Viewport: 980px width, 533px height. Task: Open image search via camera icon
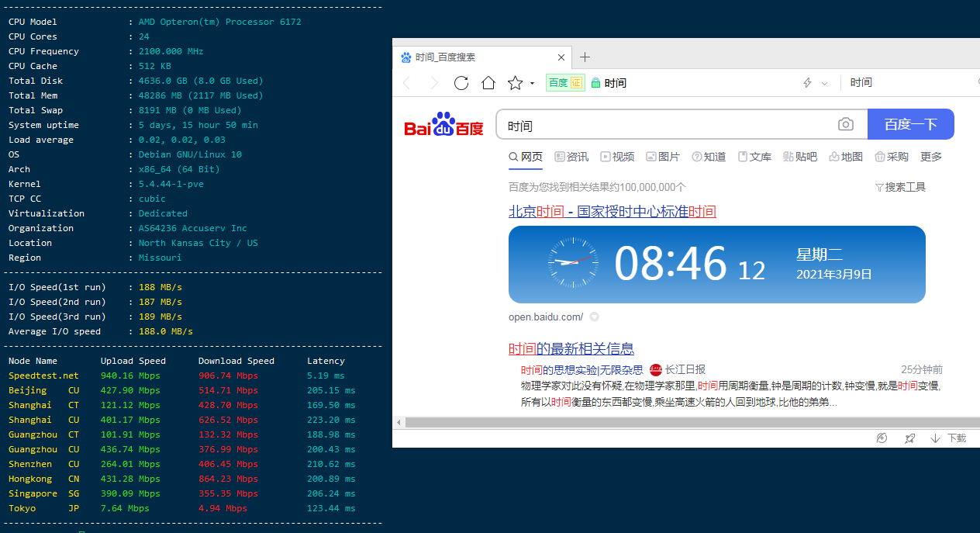click(x=846, y=125)
